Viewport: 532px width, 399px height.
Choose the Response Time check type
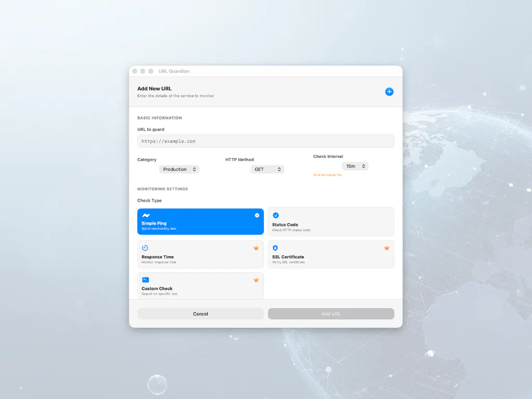point(200,254)
